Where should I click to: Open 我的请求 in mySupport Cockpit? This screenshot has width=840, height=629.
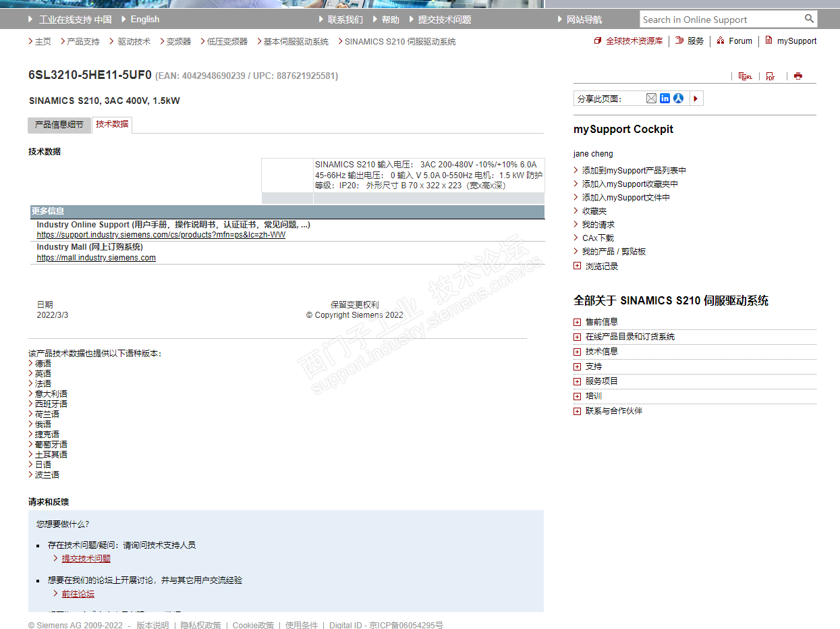point(598,225)
